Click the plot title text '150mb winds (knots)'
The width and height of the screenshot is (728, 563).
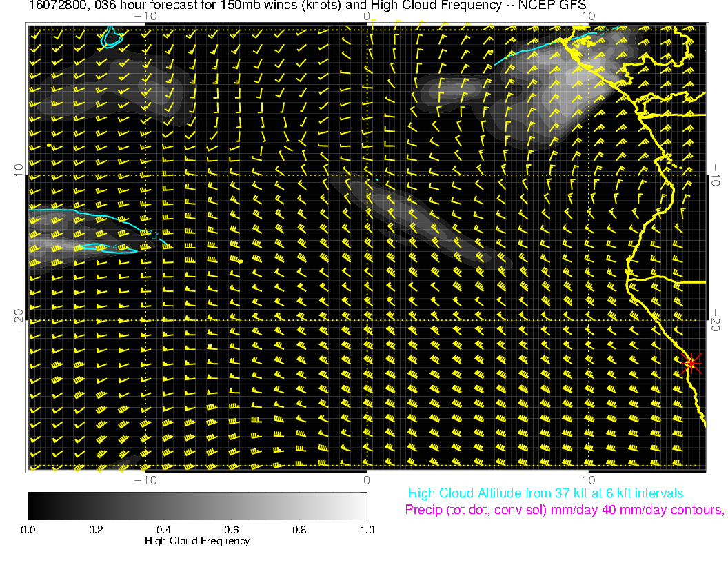tap(281, 6)
